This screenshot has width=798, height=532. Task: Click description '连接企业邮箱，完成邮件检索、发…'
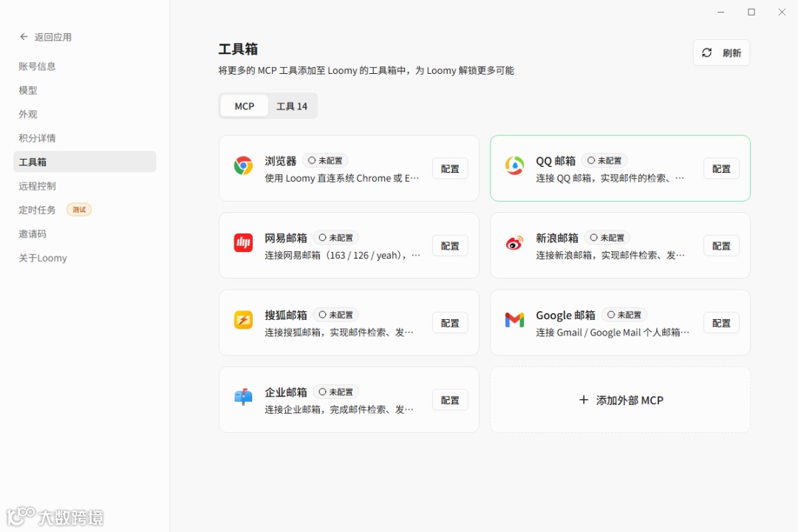pos(339,409)
